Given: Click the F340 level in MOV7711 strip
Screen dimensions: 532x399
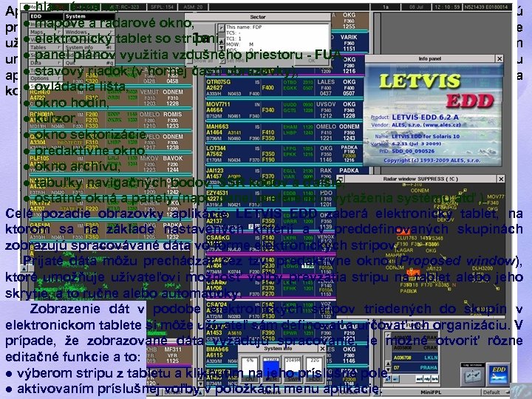Looking at the screenshot, I should [x=268, y=110].
